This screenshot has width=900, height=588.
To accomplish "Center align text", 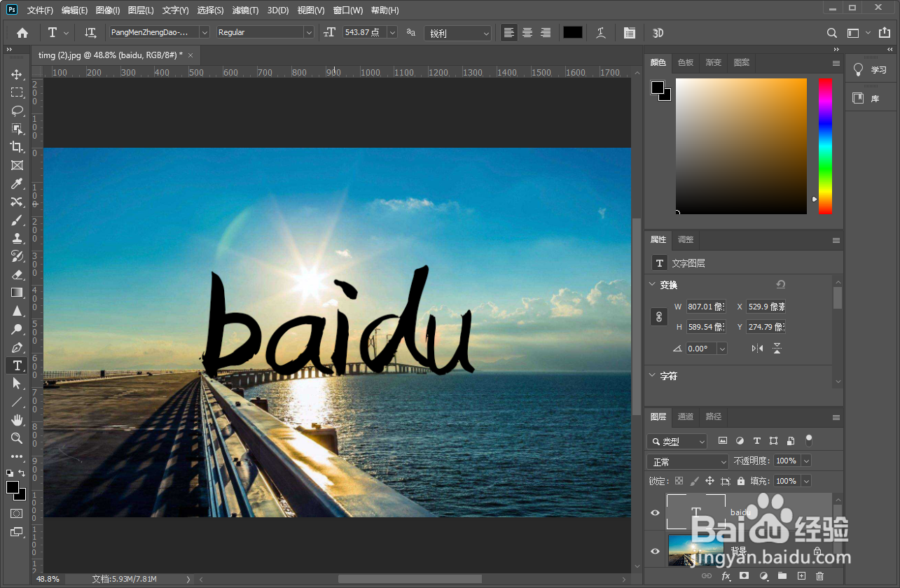I will tap(527, 32).
